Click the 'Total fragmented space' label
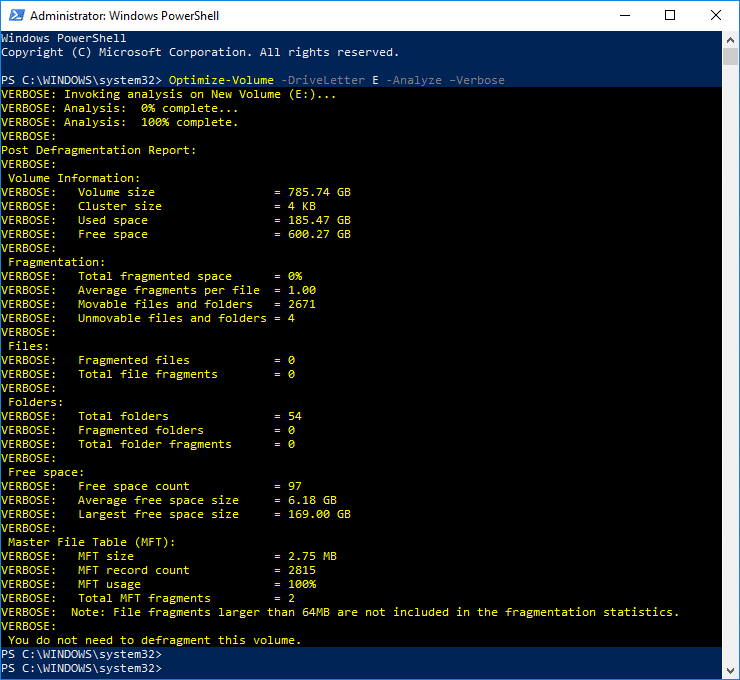This screenshot has height=680, width=740. pyautogui.click(x=155, y=276)
